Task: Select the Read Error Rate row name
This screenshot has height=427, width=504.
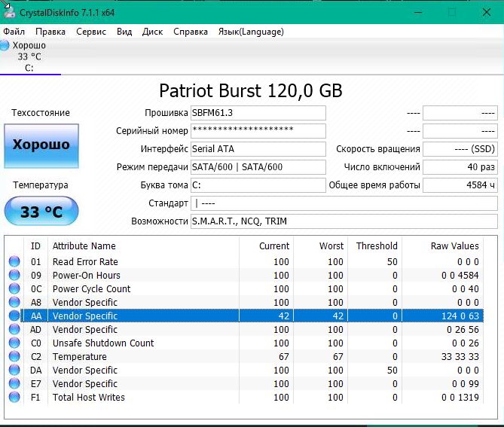Action: (85, 261)
